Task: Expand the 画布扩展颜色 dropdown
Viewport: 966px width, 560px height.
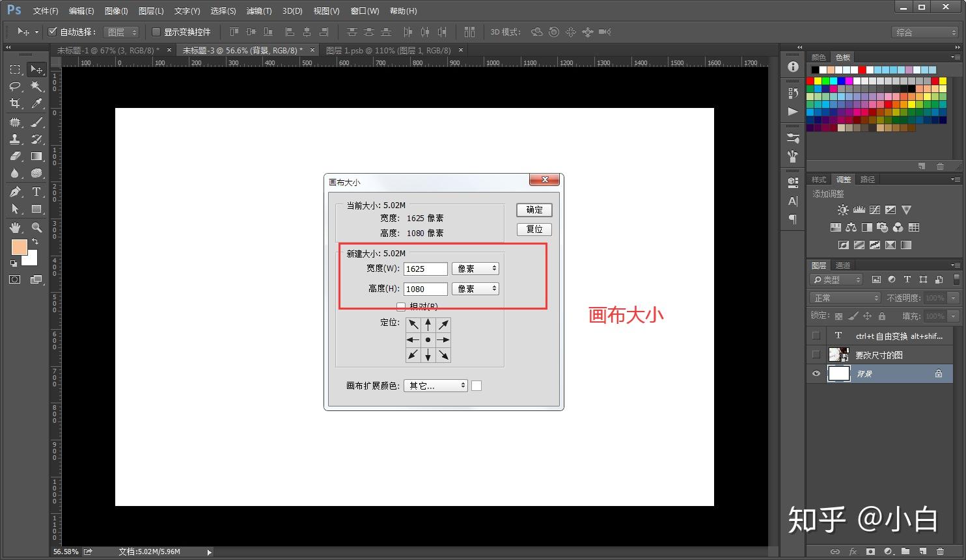Action: tap(435, 386)
